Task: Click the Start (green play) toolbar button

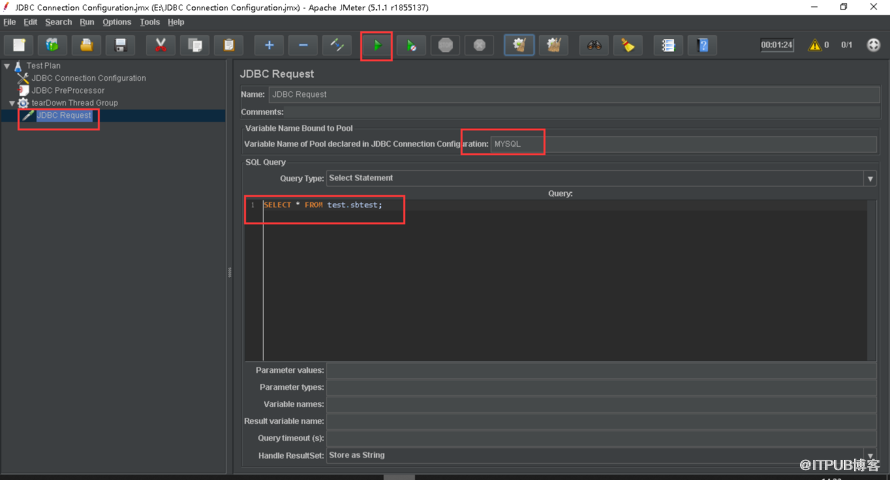Action: click(x=376, y=45)
